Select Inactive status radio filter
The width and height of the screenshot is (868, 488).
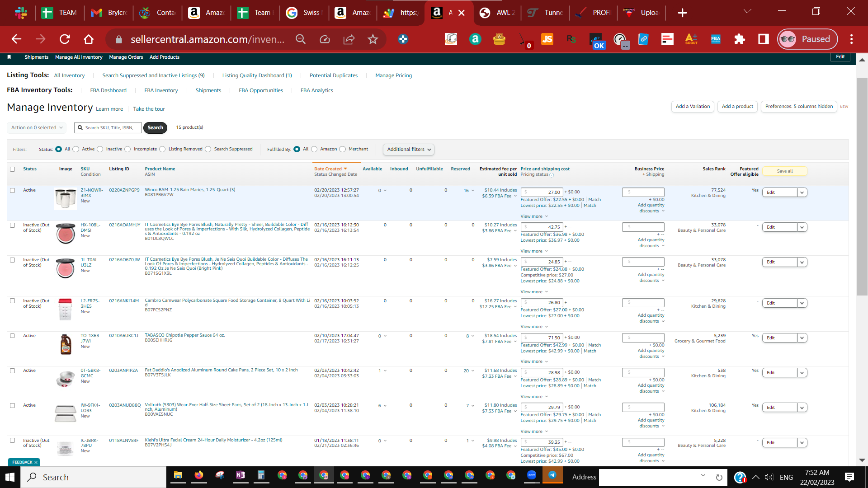tap(100, 149)
